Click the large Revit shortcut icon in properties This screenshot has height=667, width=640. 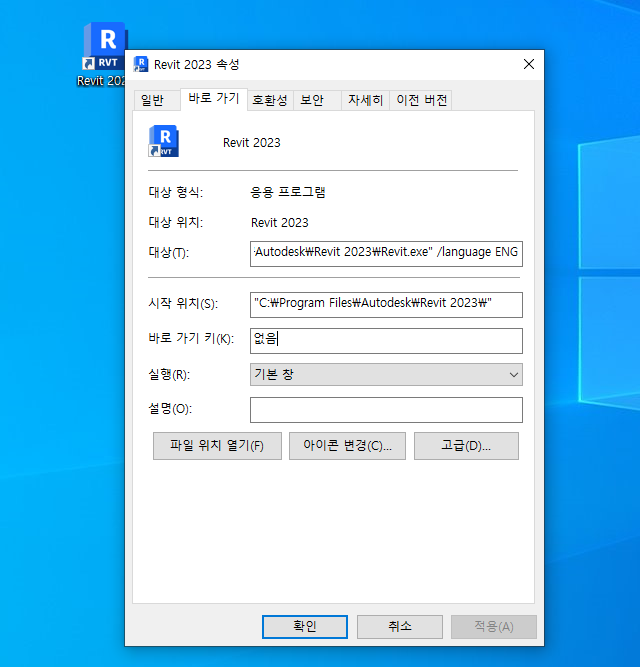pos(163,141)
